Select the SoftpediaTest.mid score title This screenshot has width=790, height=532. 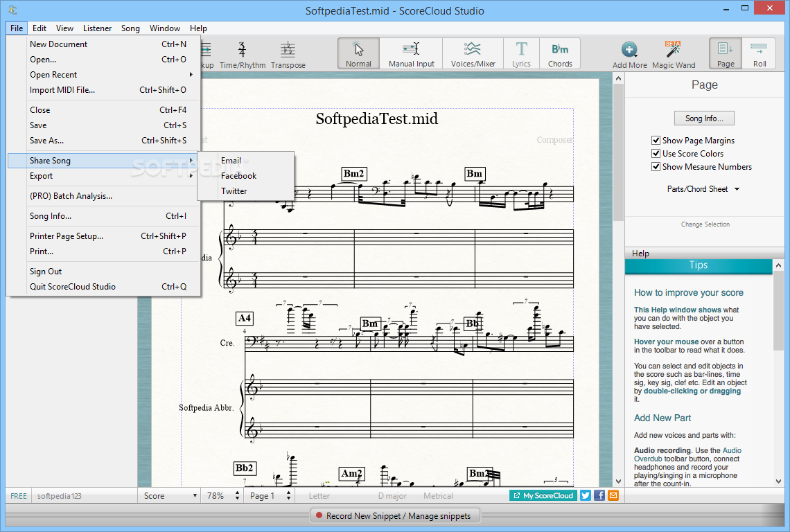[x=376, y=119]
